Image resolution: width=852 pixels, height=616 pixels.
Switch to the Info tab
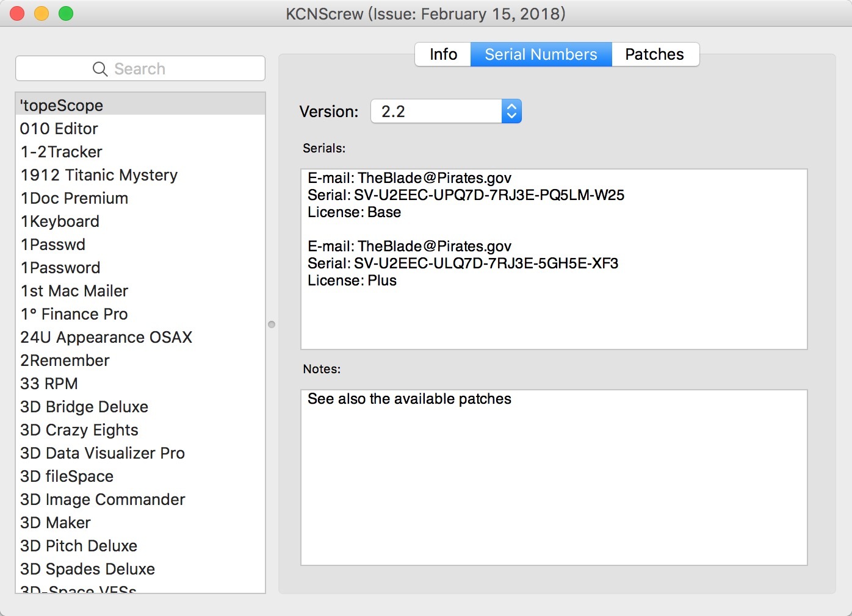443,54
